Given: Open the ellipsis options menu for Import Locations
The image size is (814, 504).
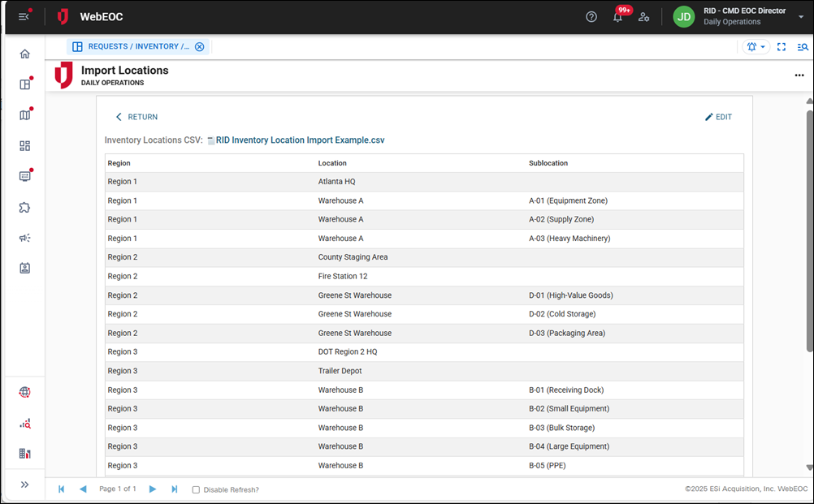Looking at the screenshot, I should 799,75.
